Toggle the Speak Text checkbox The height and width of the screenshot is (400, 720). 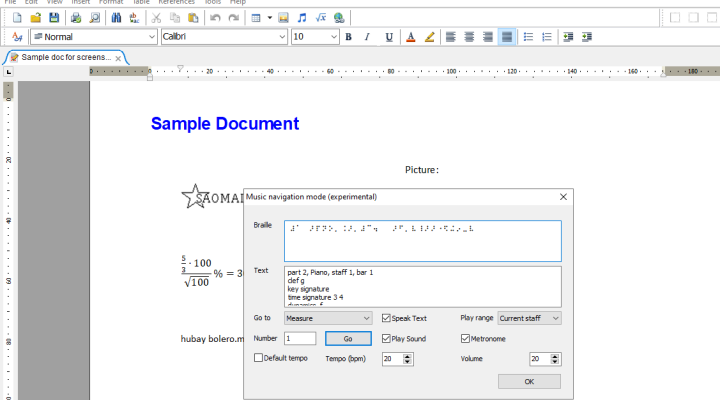pos(386,318)
